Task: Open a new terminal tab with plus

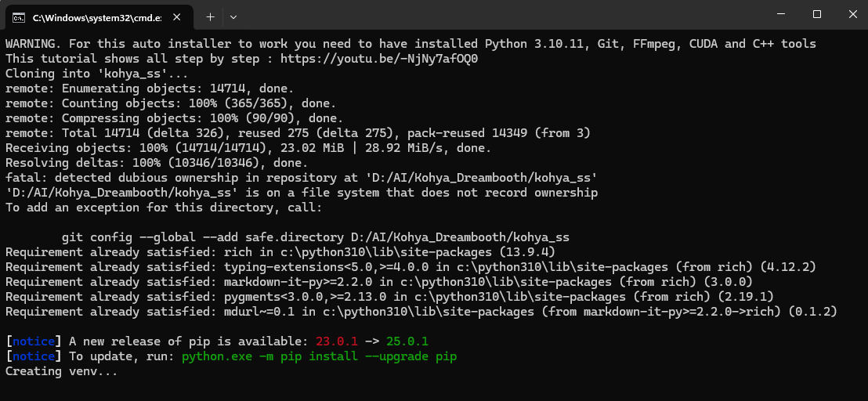Action: (211, 17)
